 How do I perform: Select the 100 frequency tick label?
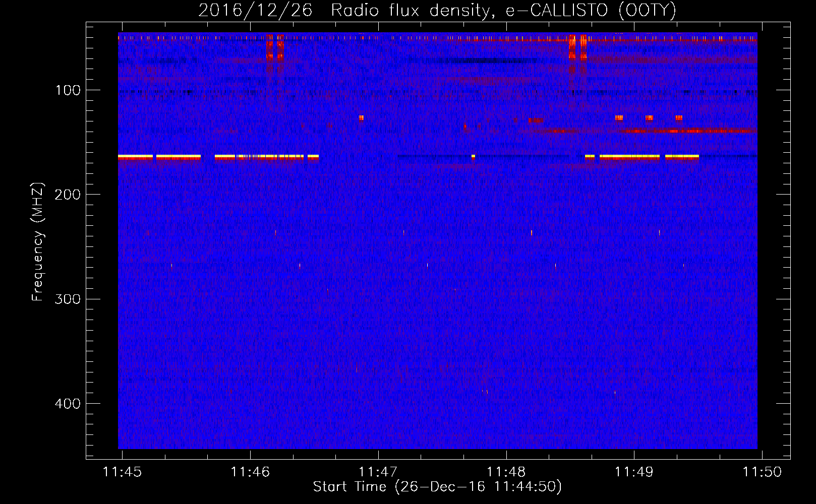[x=68, y=90]
